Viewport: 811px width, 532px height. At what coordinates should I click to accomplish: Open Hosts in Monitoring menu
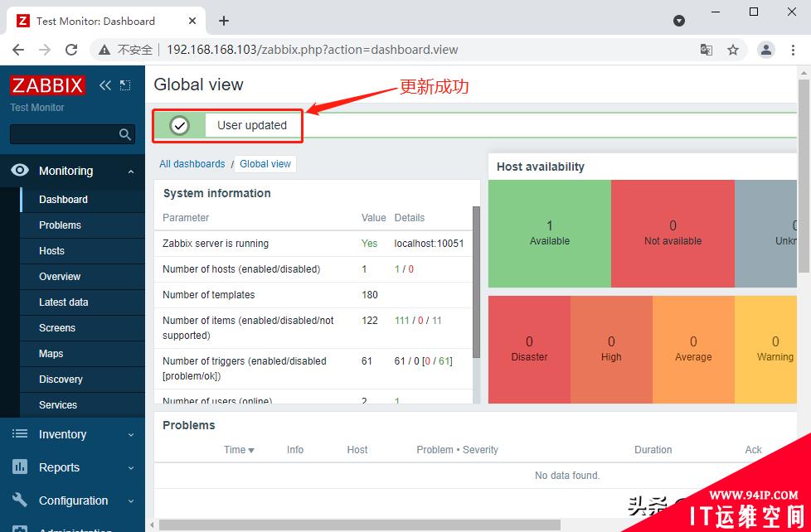tap(83, 251)
